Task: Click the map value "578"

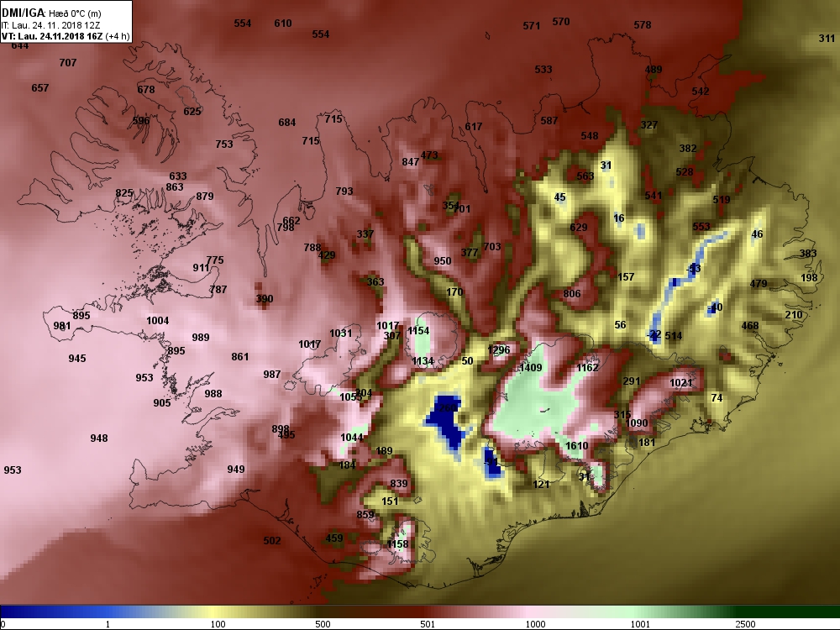Action: pyautogui.click(x=643, y=24)
